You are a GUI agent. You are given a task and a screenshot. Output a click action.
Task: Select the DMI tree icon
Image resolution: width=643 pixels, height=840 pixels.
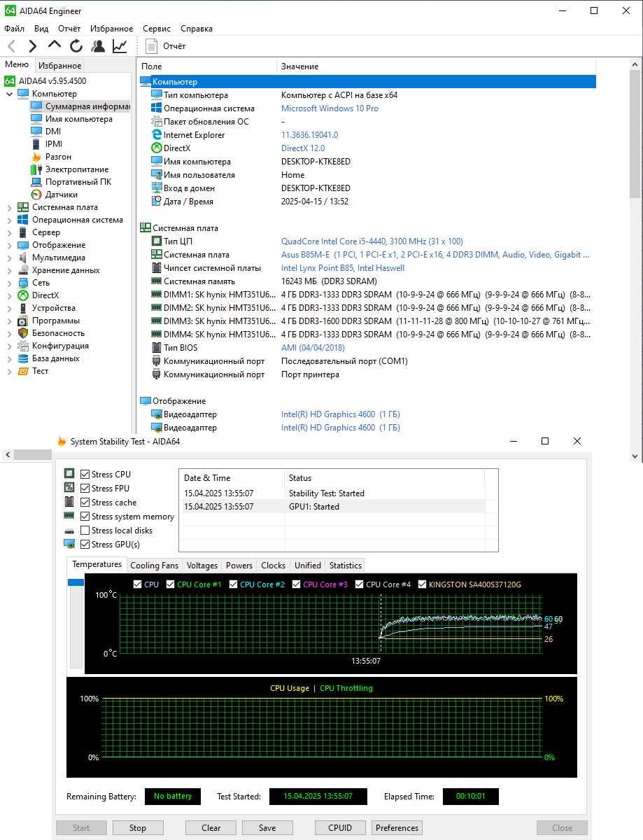[x=36, y=132]
